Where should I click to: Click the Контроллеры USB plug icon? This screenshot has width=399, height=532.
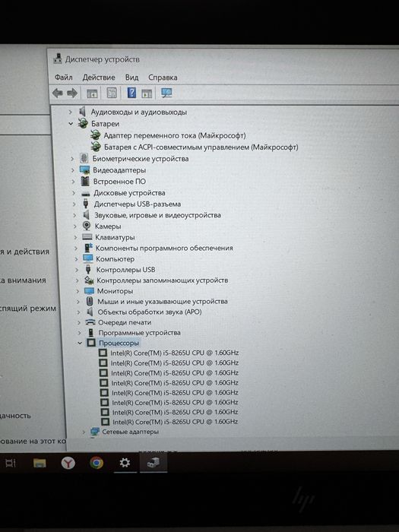click(x=89, y=269)
